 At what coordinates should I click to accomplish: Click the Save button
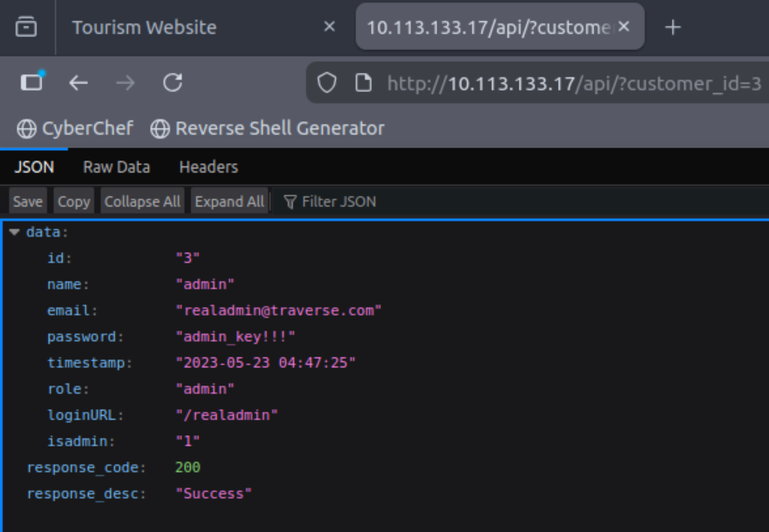[28, 201]
